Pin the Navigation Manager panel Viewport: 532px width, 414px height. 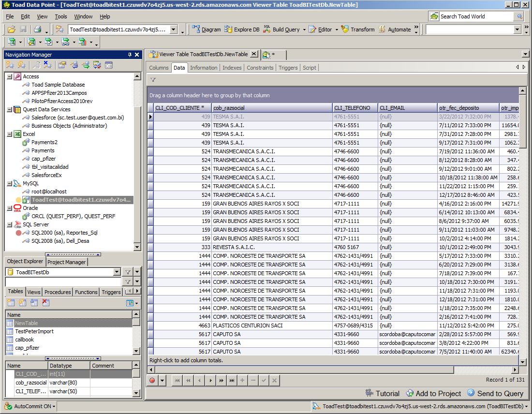click(x=130, y=55)
